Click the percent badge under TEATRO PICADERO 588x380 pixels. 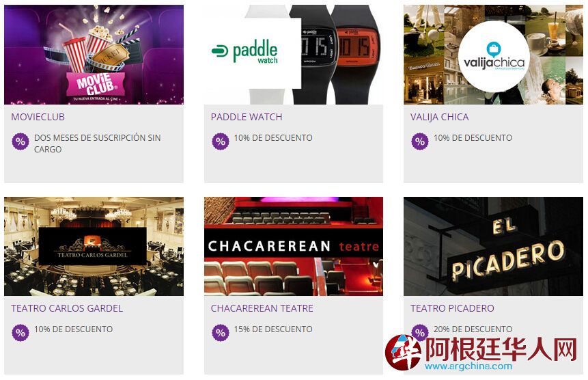pyautogui.click(x=420, y=331)
